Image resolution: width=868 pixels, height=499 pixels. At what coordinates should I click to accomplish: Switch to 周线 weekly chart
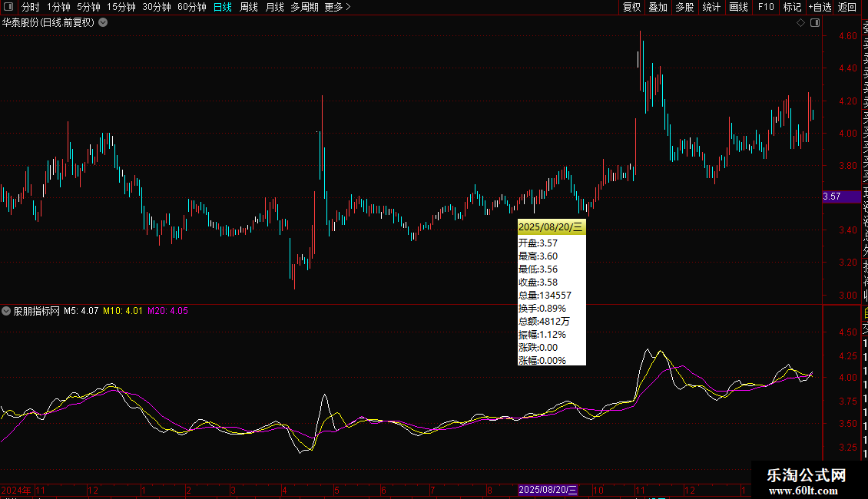[x=249, y=7]
